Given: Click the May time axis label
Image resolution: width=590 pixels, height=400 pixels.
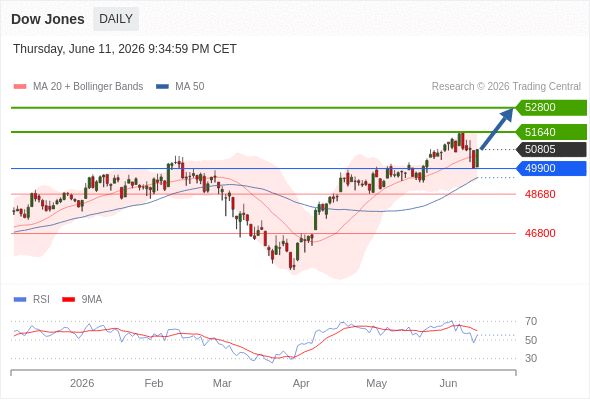Looking at the screenshot, I should 377,383.
